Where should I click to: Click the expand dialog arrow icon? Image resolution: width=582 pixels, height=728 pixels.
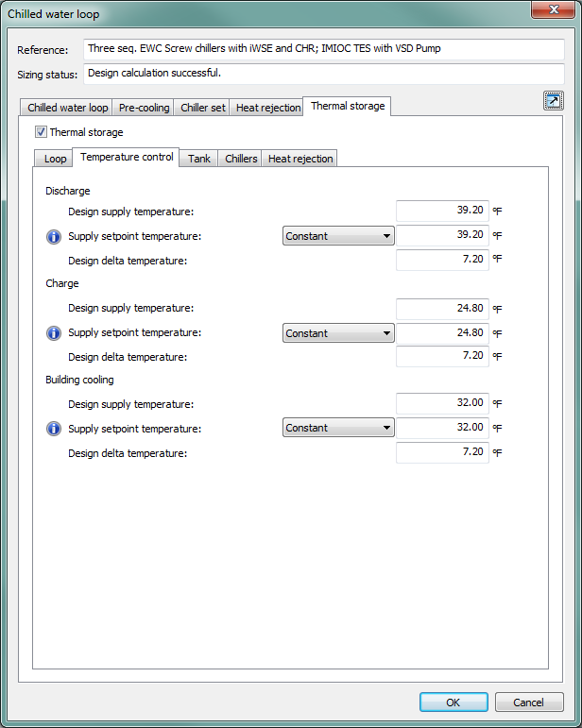tap(554, 101)
